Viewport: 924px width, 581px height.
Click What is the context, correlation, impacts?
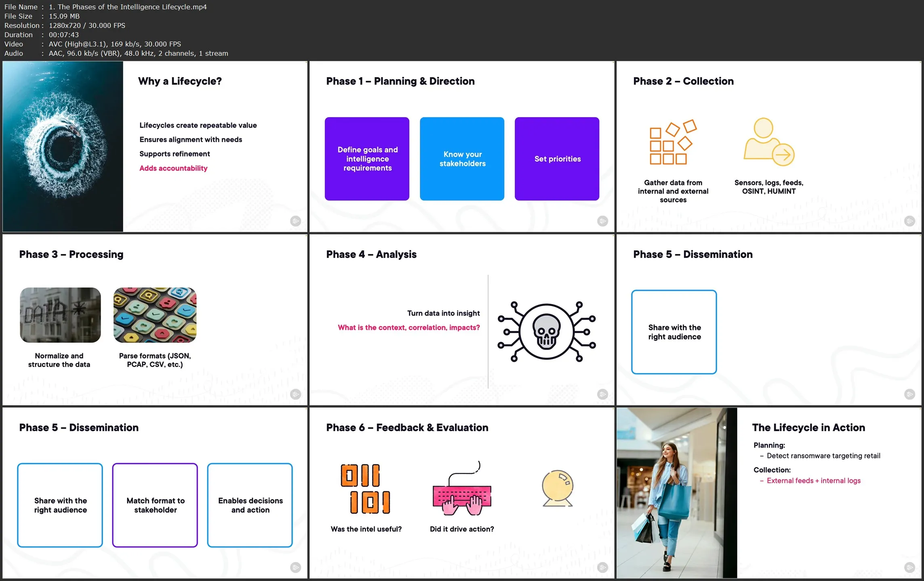(x=409, y=327)
